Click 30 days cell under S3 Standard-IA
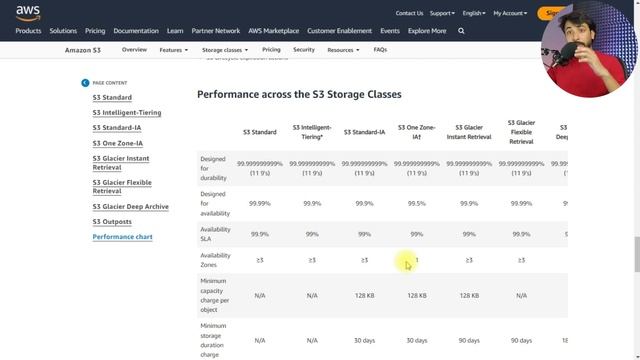The width and height of the screenshot is (640, 360). click(x=364, y=340)
